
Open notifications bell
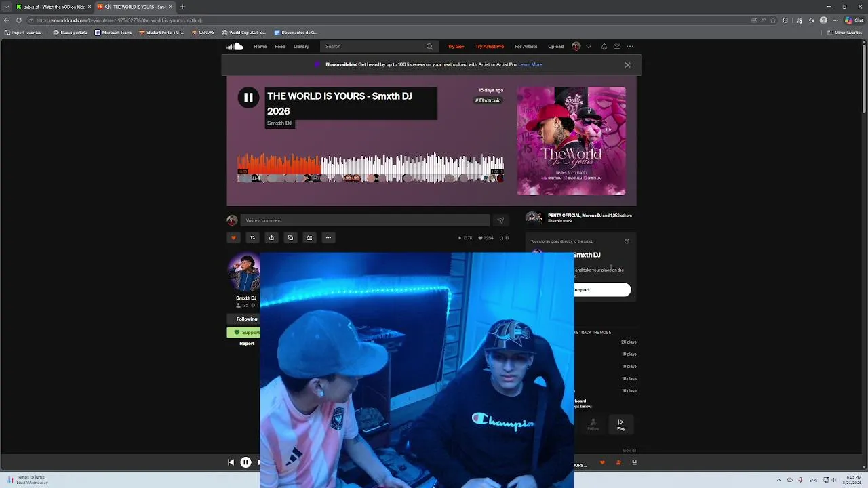[604, 47]
